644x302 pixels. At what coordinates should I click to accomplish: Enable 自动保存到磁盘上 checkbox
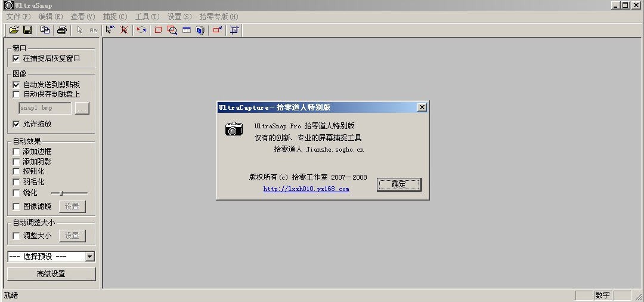(16, 94)
